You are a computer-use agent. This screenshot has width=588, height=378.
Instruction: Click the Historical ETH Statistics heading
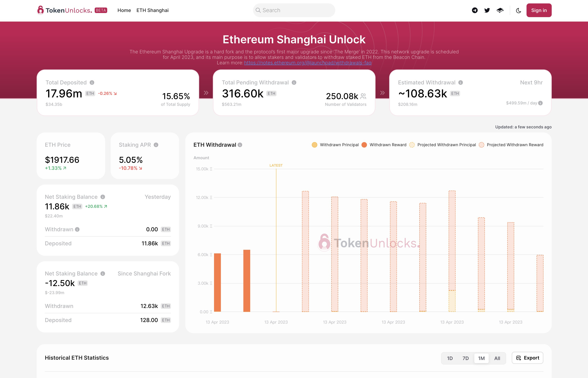click(x=77, y=358)
